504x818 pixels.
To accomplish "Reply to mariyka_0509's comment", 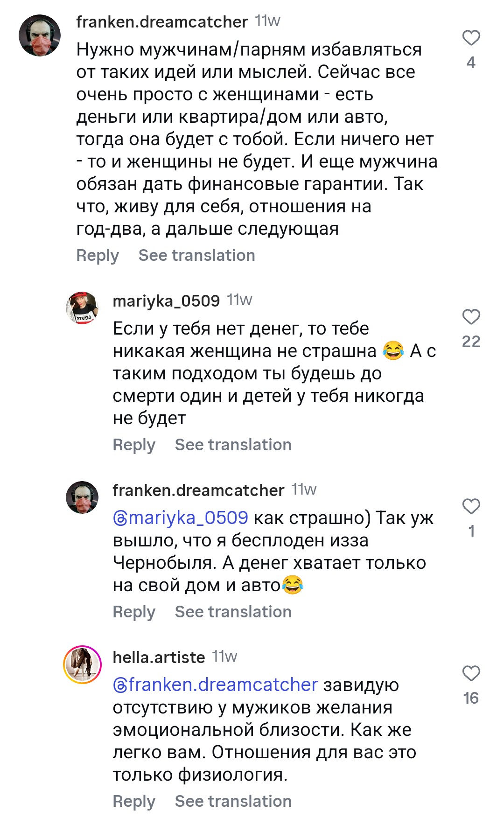I will point(134,445).
